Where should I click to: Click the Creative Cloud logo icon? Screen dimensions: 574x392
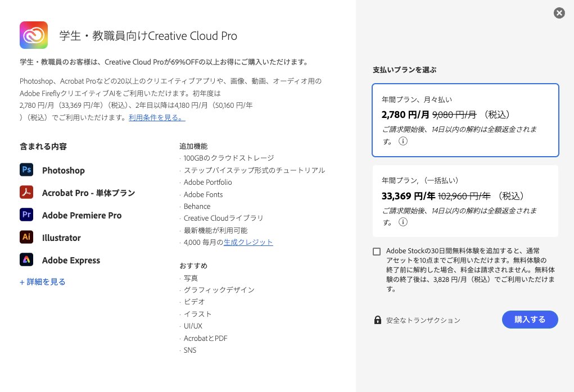coord(34,35)
